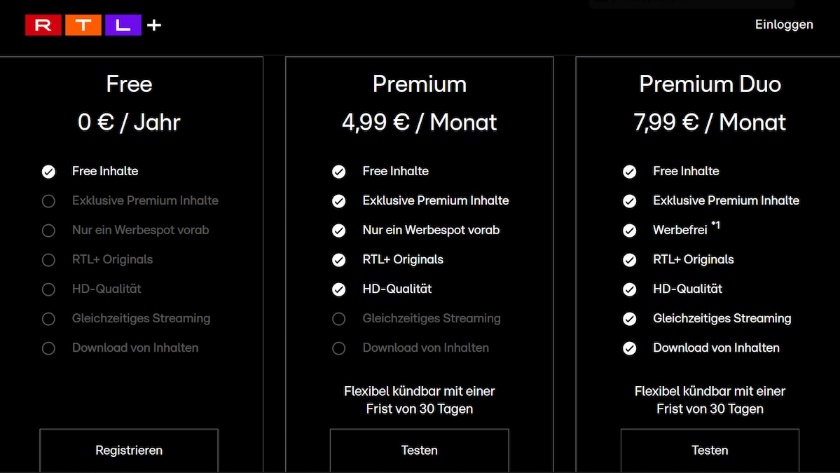This screenshot has height=473, width=840.
Task: Click Premium's HD-Qualität checkmark icon
Action: coord(339,289)
